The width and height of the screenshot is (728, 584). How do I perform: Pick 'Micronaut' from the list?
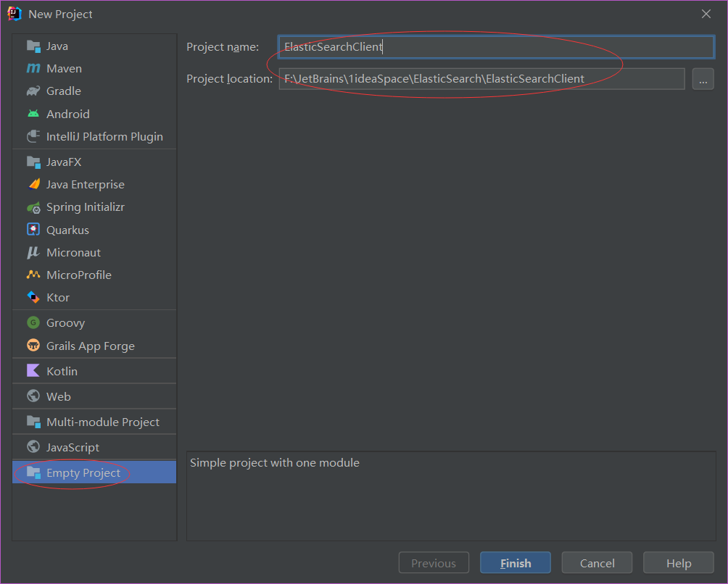(x=73, y=253)
